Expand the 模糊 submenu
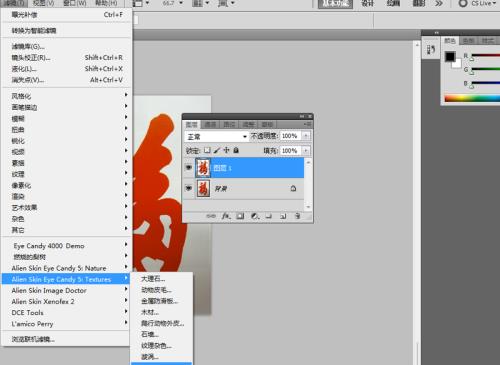Image resolution: width=500 pixels, height=365 pixels. click(x=67, y=118)
